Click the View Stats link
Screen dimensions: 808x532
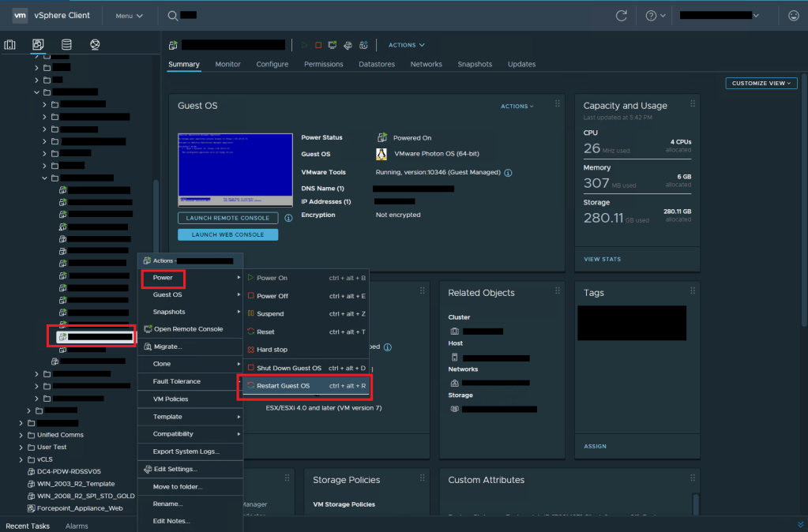click(602, 259)
